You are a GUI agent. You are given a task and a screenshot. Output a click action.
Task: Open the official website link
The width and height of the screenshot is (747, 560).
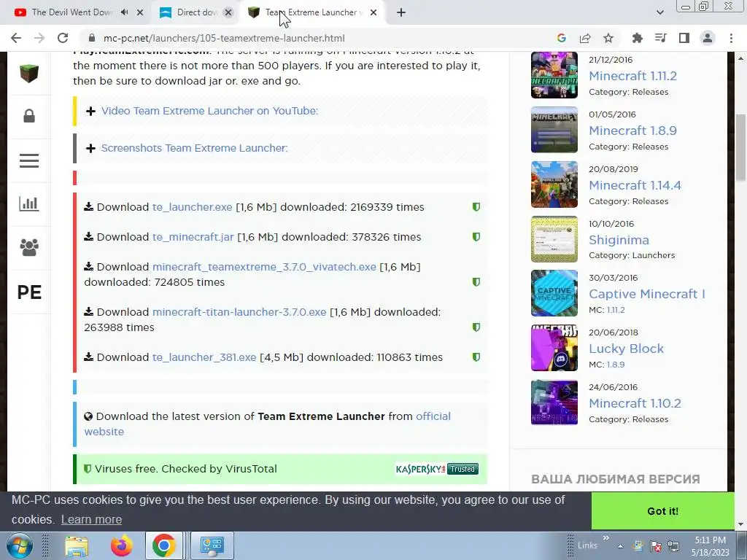(433, 416)
